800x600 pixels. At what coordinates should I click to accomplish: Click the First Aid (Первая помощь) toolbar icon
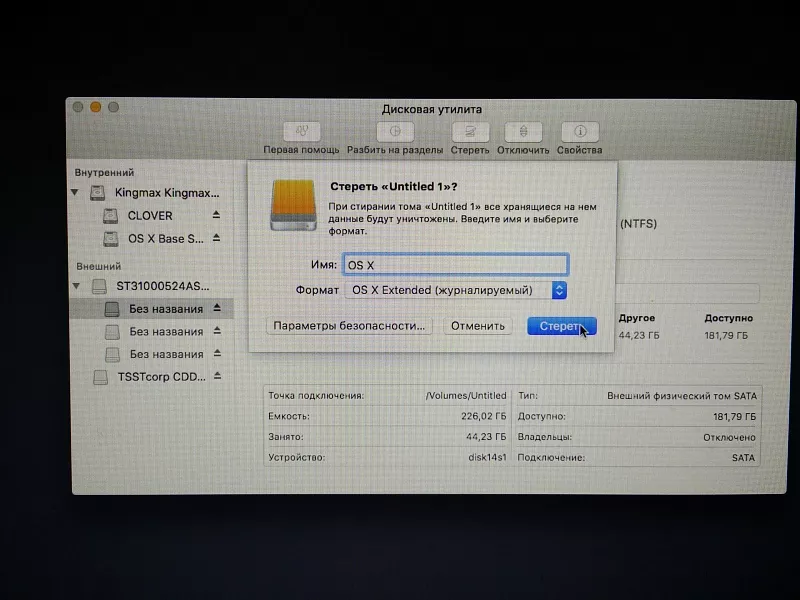(x=302, y=132)
